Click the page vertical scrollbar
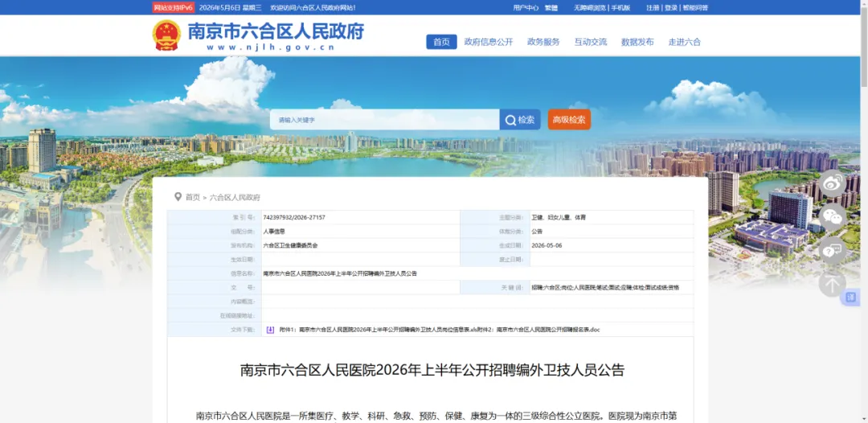Viewport: 868px width, 423px height. [x=863, y=211]
